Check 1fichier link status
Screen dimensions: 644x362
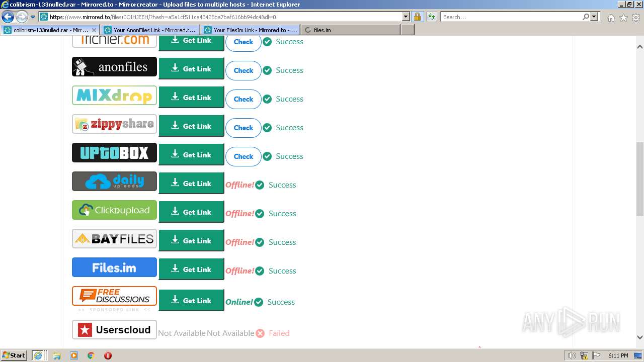(x=244, y=42)
